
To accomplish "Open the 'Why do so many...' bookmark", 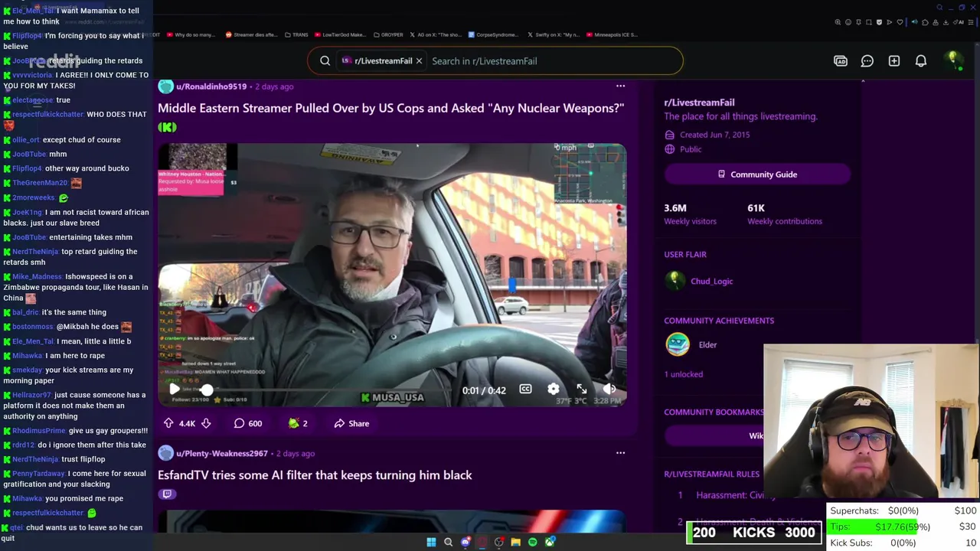I will [x=191, y=34].
